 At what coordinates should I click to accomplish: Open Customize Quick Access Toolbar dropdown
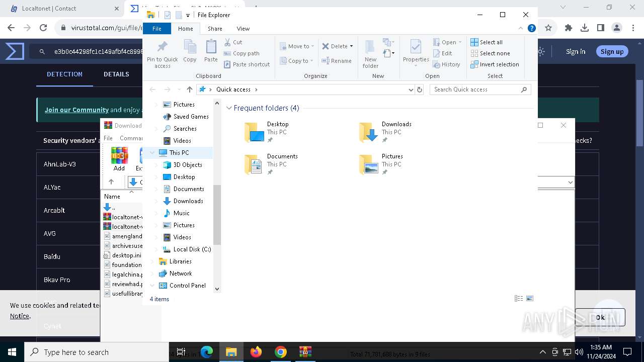point(188,15)
